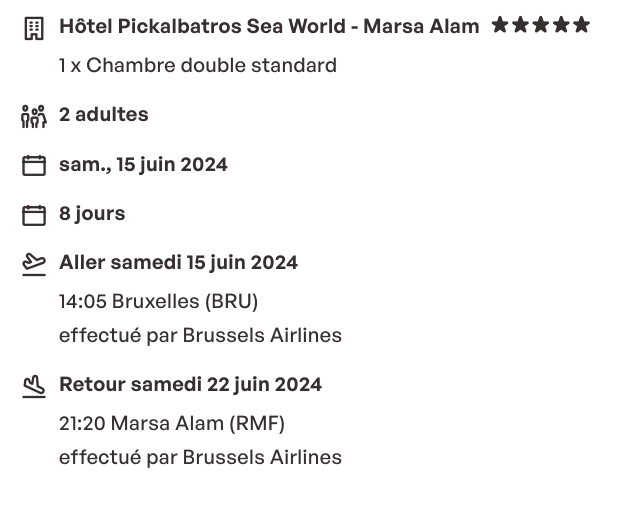Click the first rating star
The width and height of the screenshot is (635, 510).
click(x=500, y=25)
